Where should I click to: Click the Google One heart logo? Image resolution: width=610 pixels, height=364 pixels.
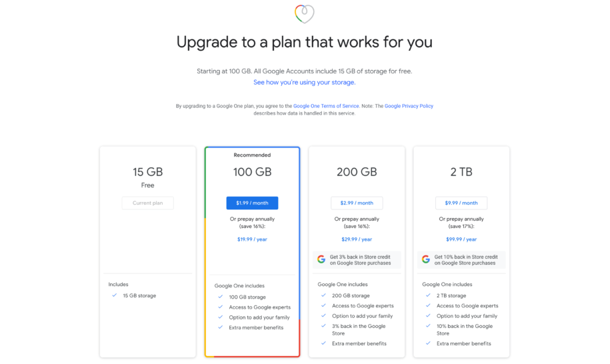[304, 14]
